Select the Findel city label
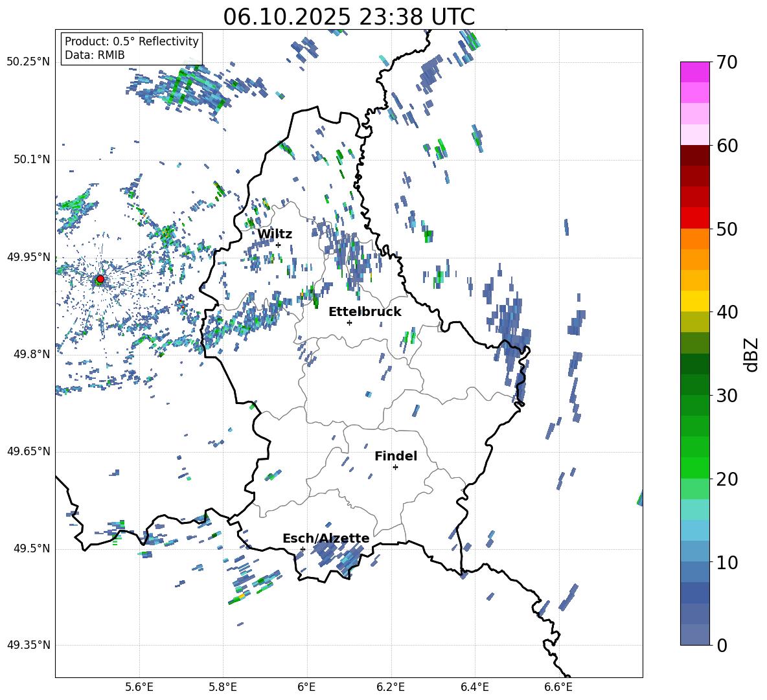767x700 pixels. pos(396,457)
